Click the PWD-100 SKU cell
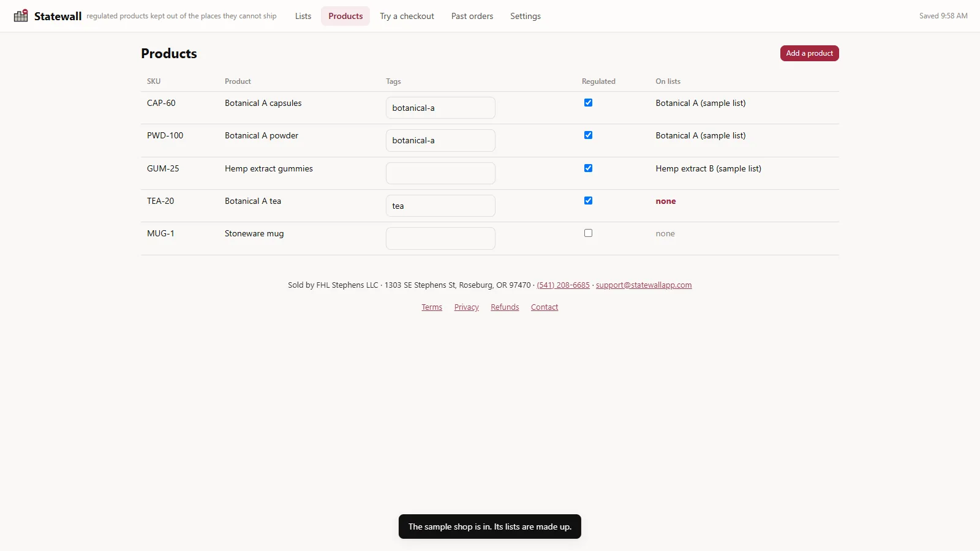 pyautogui.click(x=165, y=135)
